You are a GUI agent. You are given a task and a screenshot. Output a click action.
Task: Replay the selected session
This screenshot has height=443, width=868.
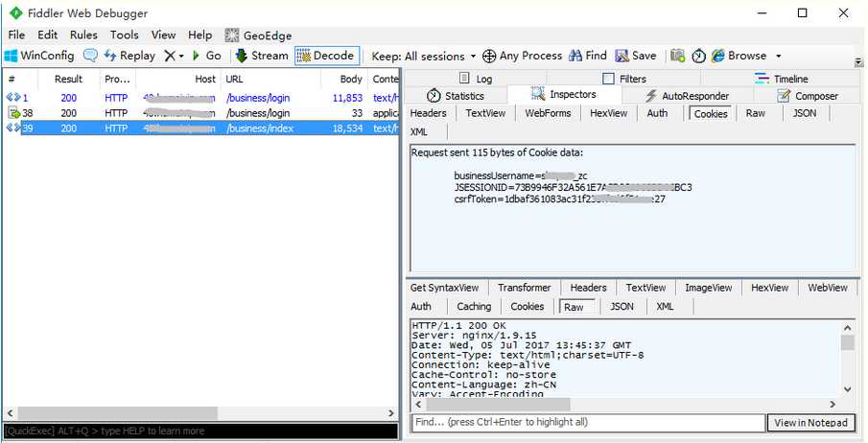click(x=129, y=56)
